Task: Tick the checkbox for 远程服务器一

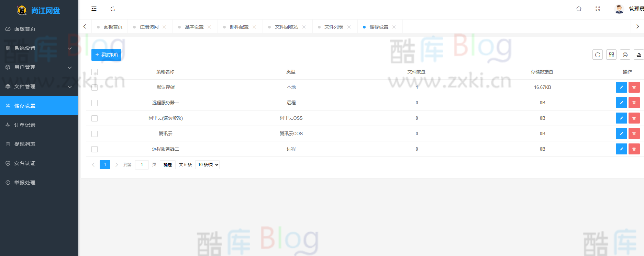Action: point(95,103)
